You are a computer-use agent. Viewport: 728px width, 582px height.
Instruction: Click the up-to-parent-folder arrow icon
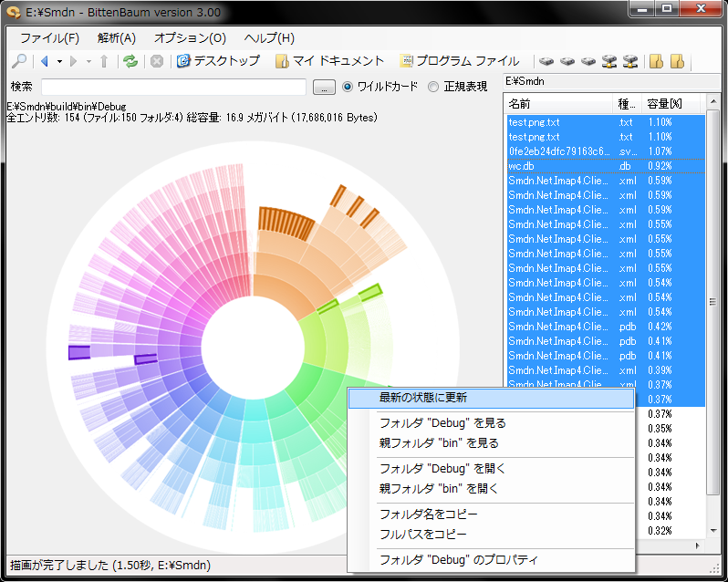pos(104,61)
